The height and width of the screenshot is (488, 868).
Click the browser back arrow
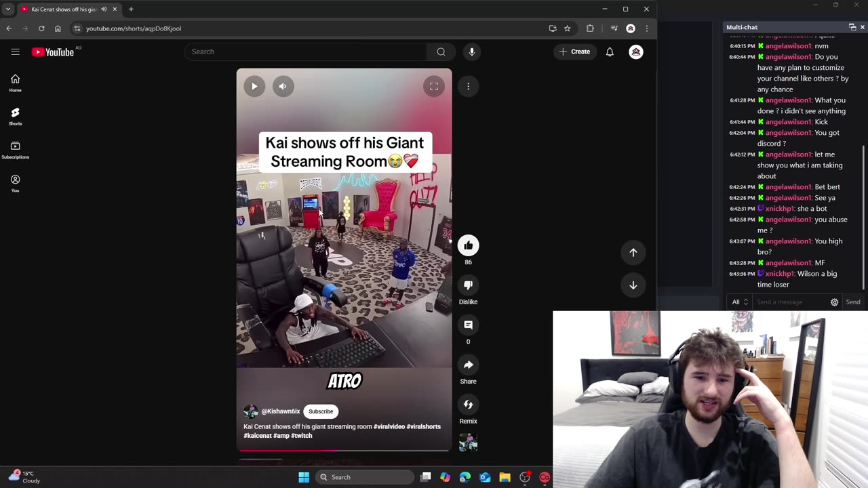[9, 28]
